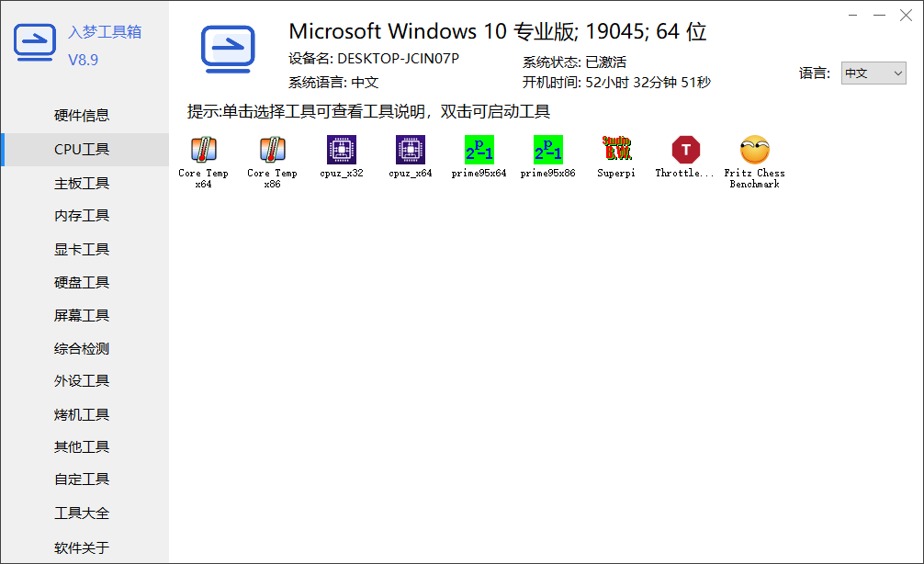Open the 内存工具 section
The height and width of the screenshot is (564, 924).
[82, 216]
